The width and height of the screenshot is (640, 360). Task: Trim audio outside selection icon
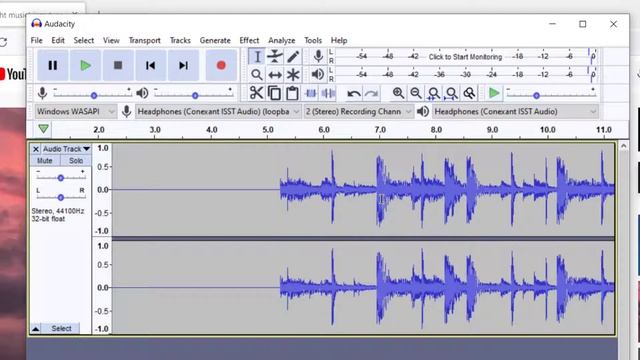click(311, 93)
